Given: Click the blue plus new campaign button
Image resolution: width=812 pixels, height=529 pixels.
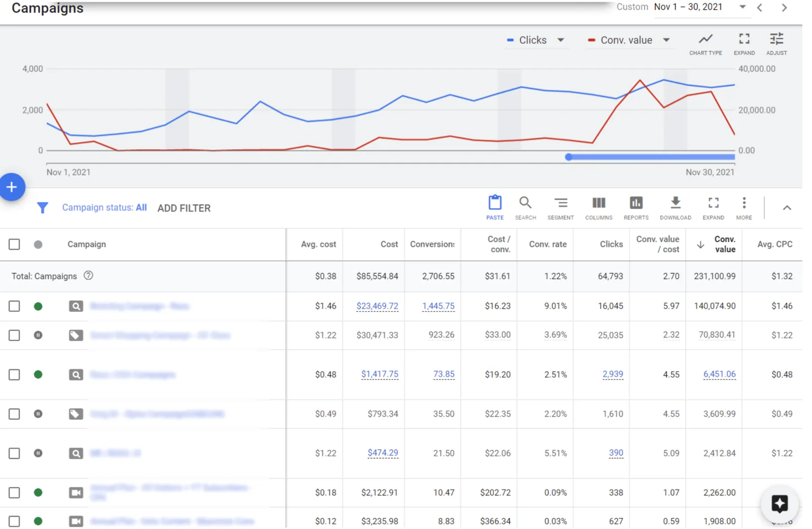Looking at the screenshot, I should point(12,187).
